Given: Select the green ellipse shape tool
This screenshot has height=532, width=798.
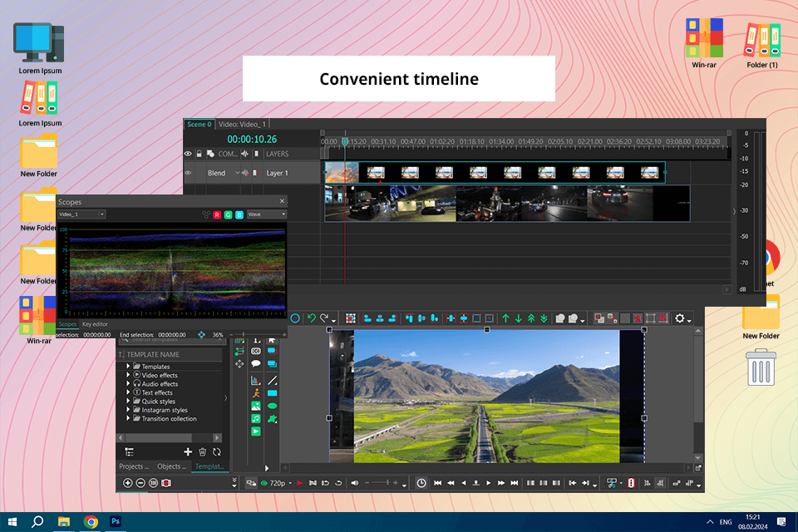Looking at the screenshot, I should click(x=273, y=406).
